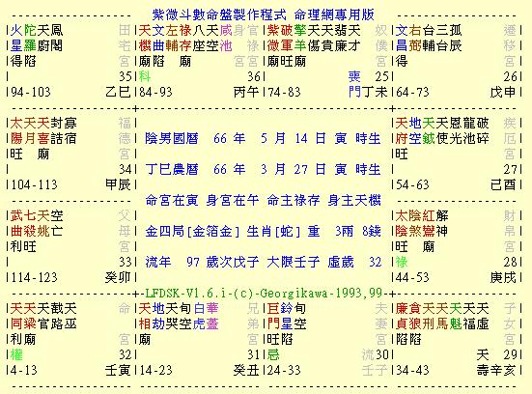
Task: Select the age range "24-33"
Action: pyautogui.click(x=284, y=370)
